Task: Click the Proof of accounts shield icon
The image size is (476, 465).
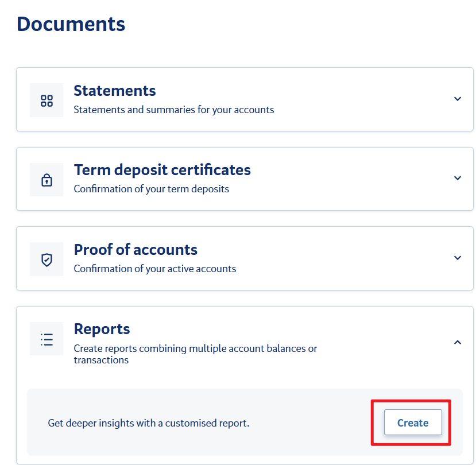Action: click(x=47, y=259)
